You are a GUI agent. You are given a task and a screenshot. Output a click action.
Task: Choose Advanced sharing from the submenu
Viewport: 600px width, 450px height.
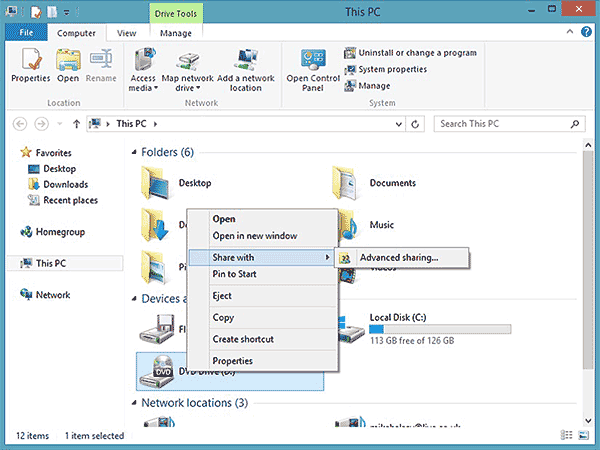(398, 258)
